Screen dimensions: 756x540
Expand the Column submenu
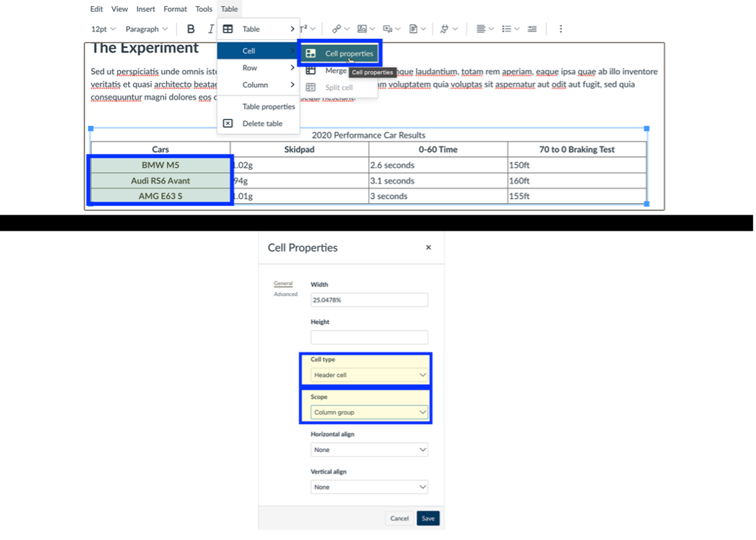click(x=258, y=85)
